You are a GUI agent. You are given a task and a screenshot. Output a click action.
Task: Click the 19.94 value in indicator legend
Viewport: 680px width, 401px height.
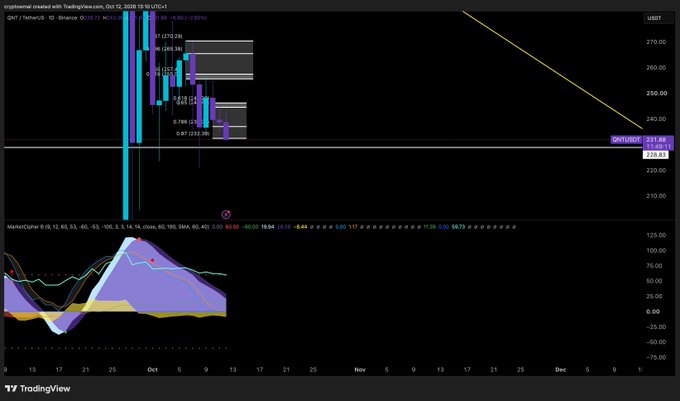(268, 227)
